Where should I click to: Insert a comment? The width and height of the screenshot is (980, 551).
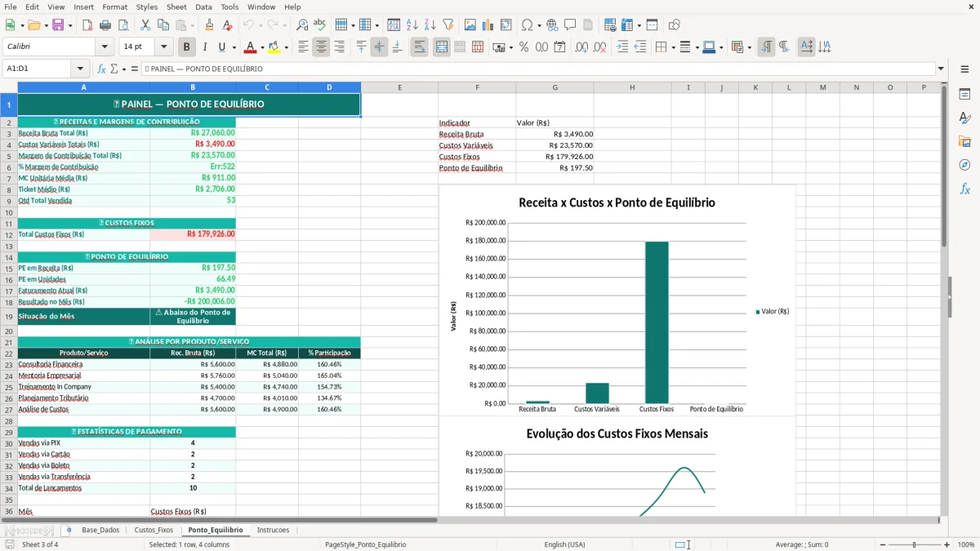[x=570, y=25]
